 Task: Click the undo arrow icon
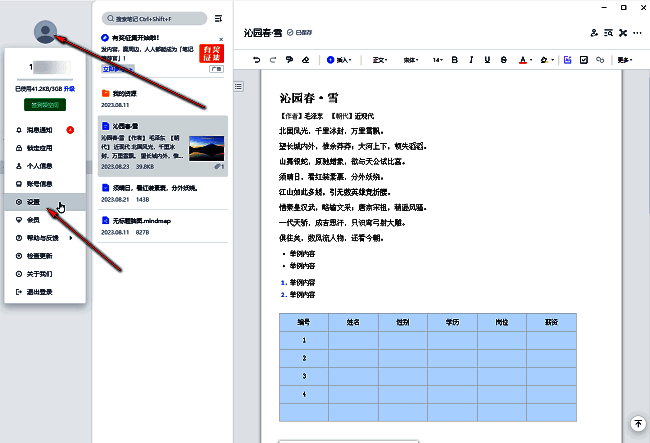coord(257,60)
